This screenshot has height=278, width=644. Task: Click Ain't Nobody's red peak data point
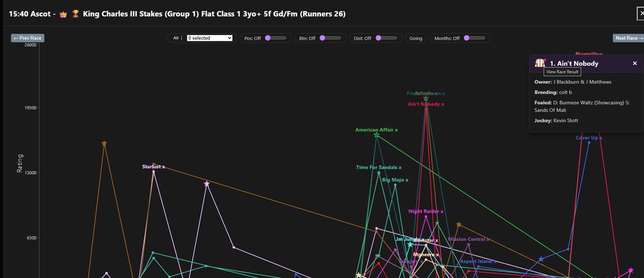426,109
